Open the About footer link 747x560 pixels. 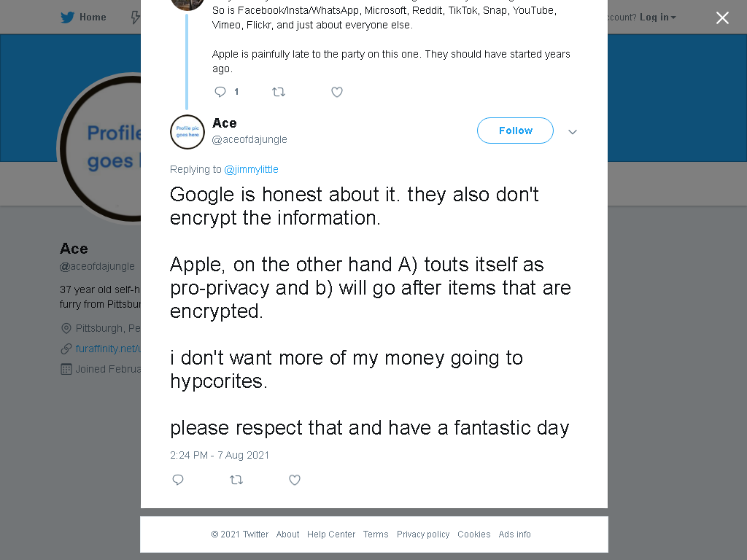[287, 534]
